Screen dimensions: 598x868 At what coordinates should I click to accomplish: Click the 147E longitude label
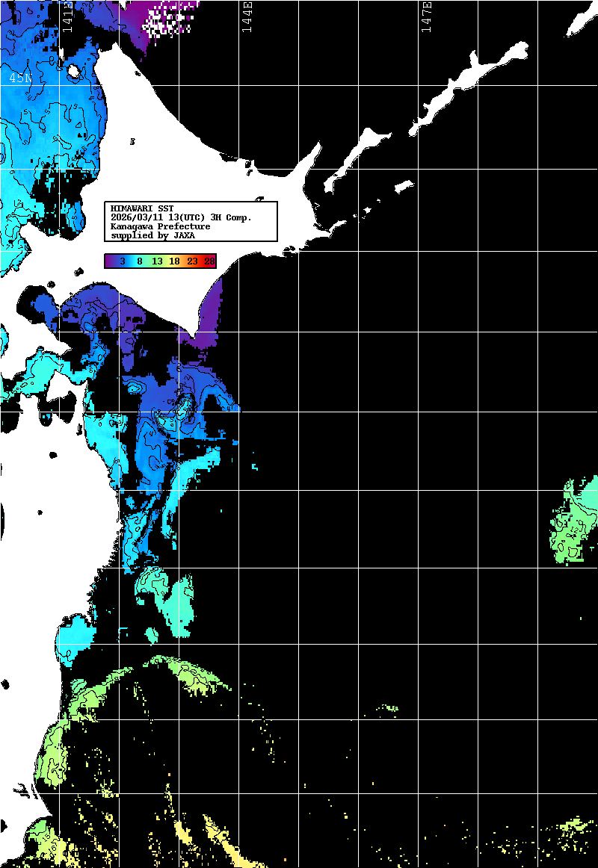426,16
